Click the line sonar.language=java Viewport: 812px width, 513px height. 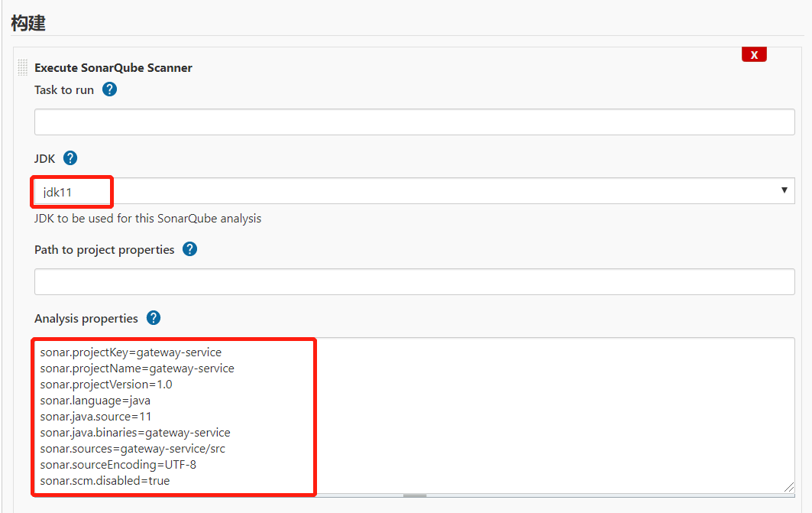(x=95, y=401)
